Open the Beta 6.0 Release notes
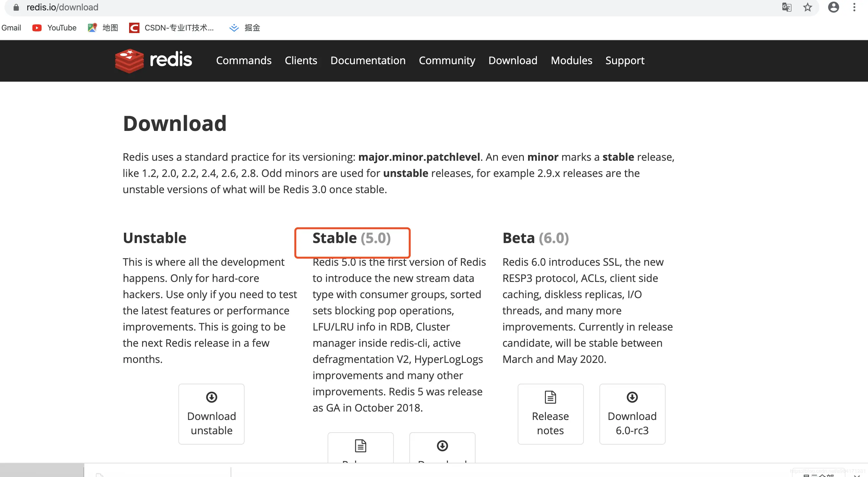 click(550, 414)
